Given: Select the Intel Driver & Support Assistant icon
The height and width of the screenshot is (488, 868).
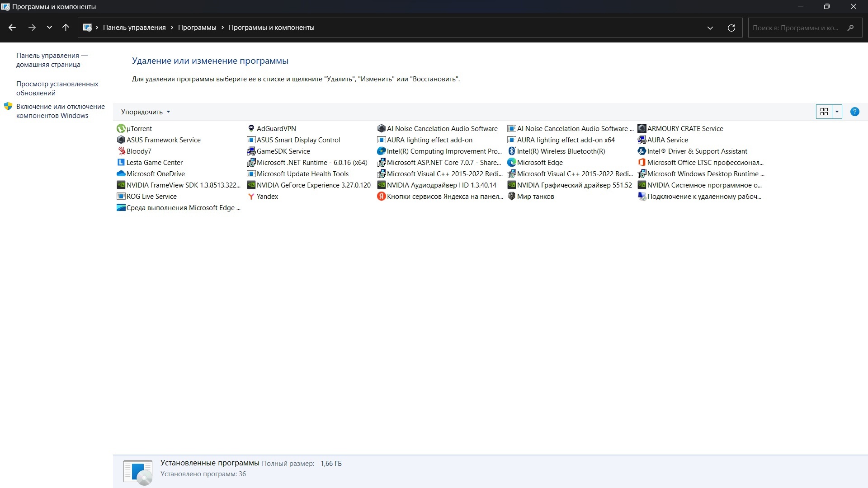Looking at the screenshot, I should tap(642, 151).
